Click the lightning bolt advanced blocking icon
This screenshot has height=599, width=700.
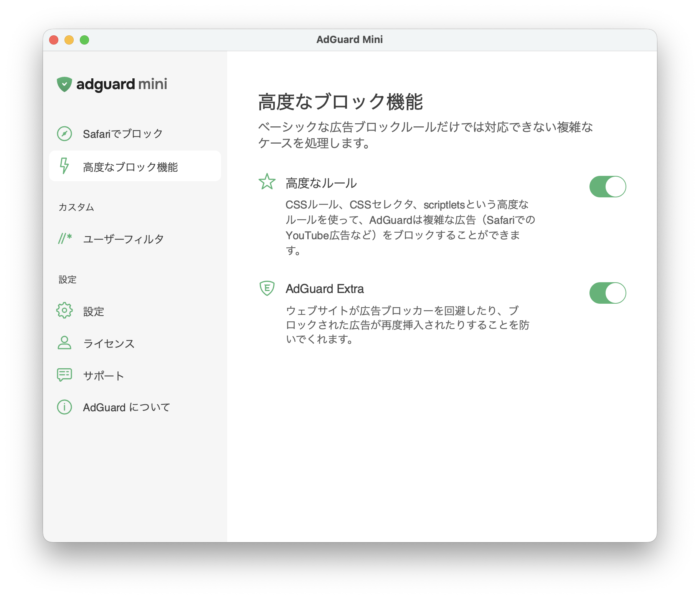point(64,166)
